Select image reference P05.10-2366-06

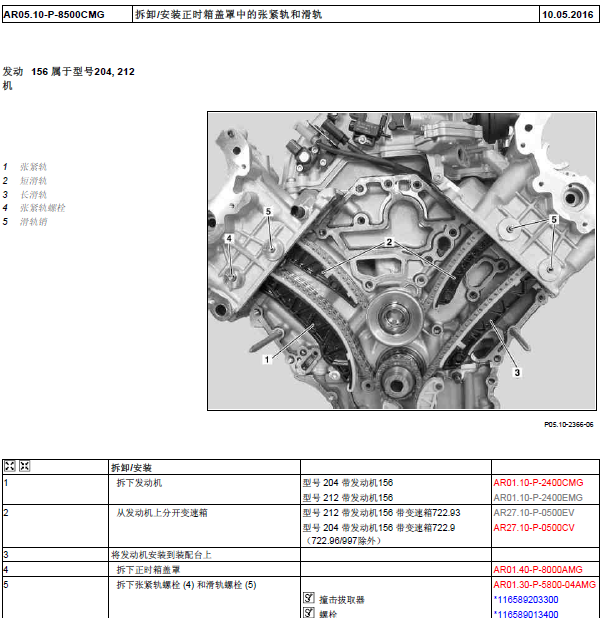568,424
